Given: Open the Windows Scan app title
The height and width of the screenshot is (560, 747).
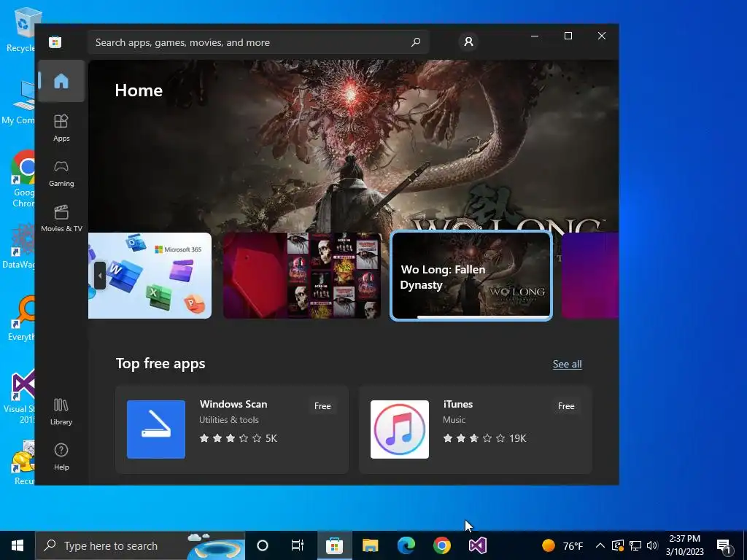Looking at the screenshot, I should click(233, 404).
